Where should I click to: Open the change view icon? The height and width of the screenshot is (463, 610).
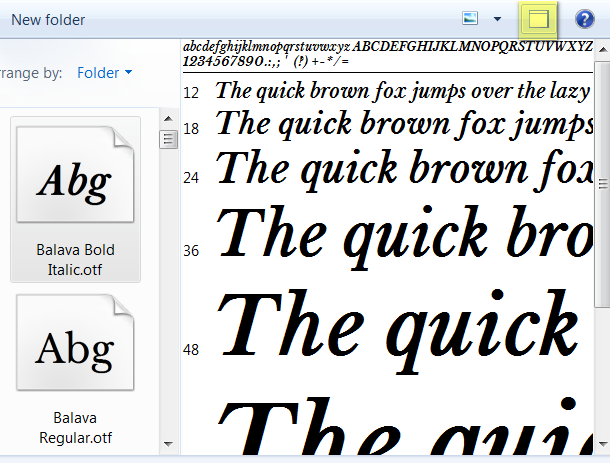[470, 18]
